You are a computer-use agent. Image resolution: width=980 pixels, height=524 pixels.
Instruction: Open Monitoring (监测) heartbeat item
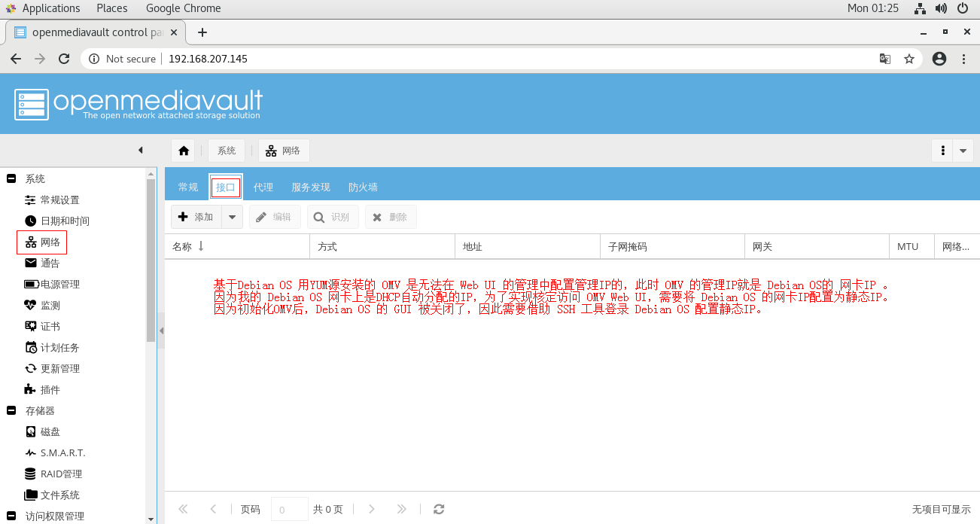point(42,305)
